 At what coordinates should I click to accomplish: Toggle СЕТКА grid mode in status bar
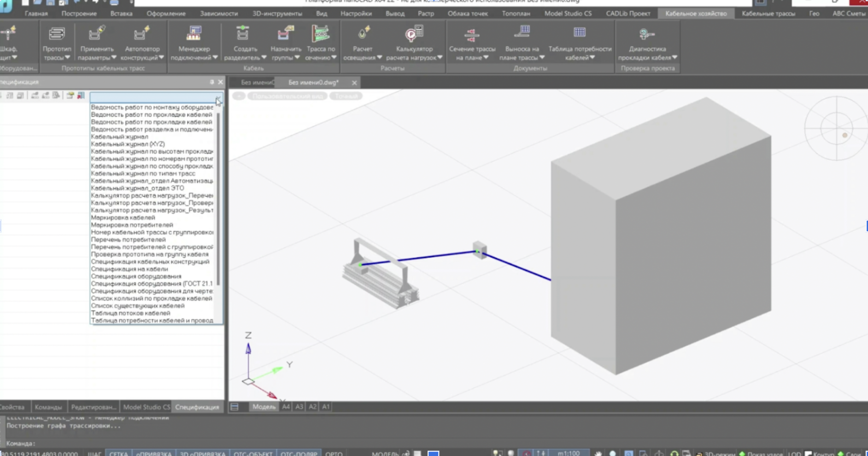[118, 454]
